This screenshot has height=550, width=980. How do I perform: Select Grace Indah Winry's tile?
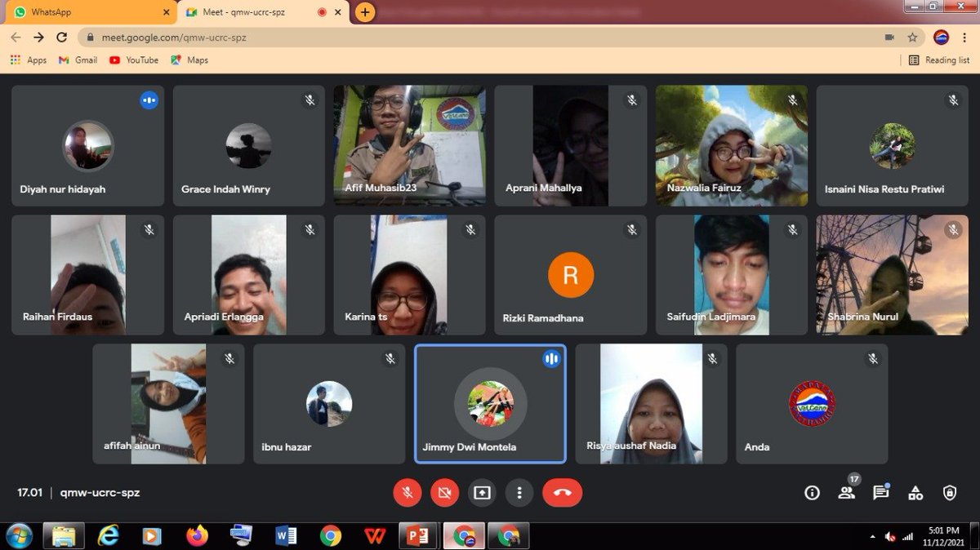[x=249, y=145]
